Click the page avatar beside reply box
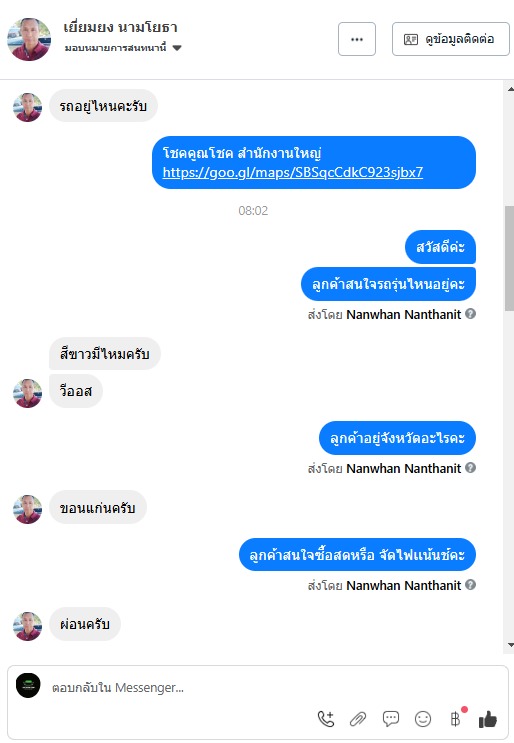 [28, 685]
